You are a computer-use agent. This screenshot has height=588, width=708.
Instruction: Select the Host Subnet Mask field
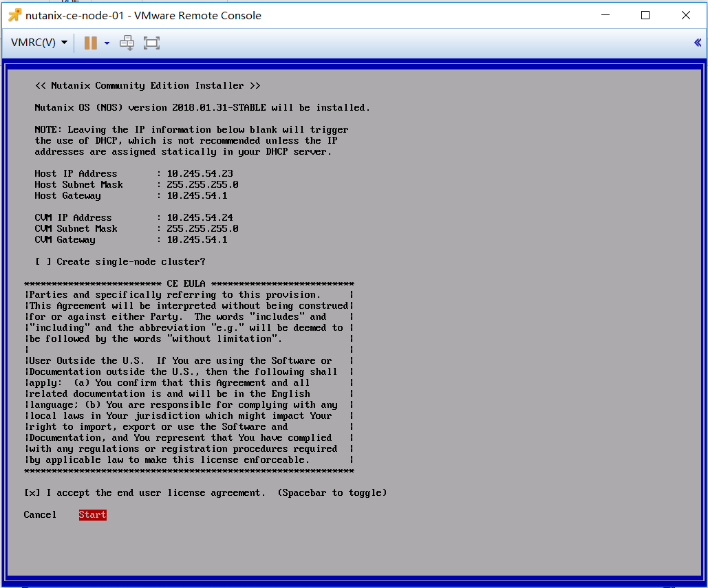click(x=202, y=184)
